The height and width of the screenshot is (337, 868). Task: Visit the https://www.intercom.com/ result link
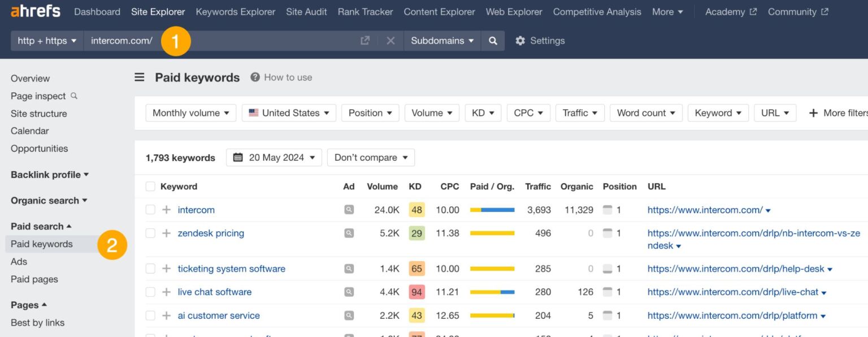(x=704, y=210)
